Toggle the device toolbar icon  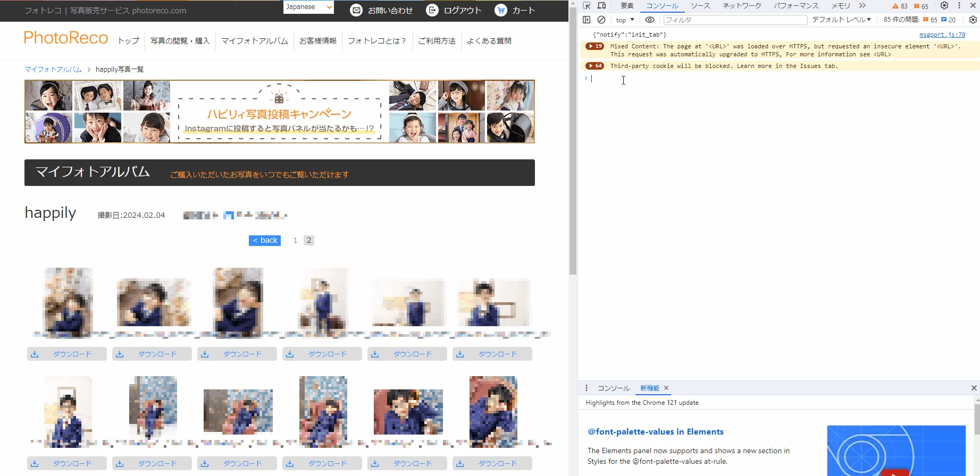click(602, 6)
